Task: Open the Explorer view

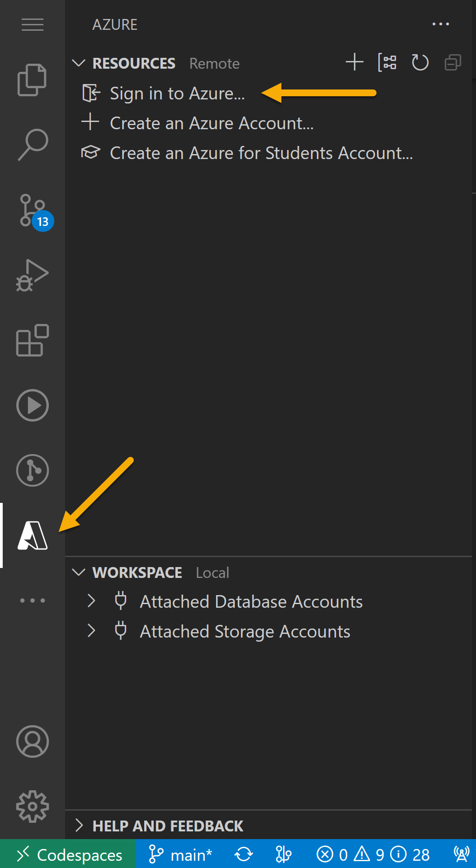Action: pos(32,80)
